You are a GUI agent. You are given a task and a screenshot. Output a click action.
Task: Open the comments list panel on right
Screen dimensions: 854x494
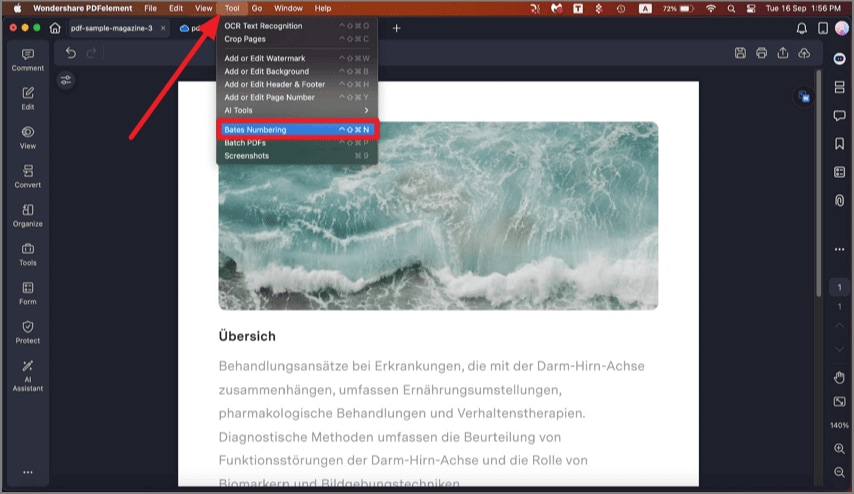tap(839, 115)
